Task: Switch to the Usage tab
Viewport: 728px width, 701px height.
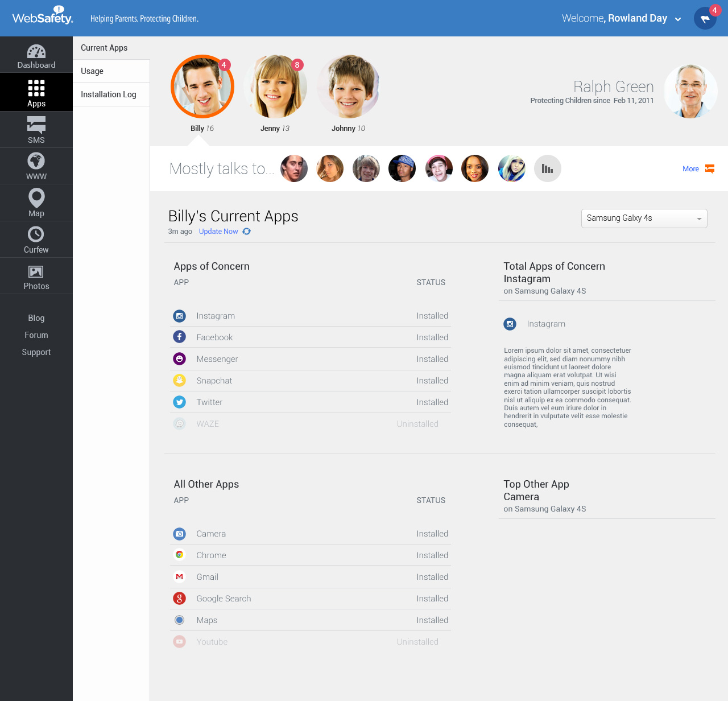Action: 92,71
